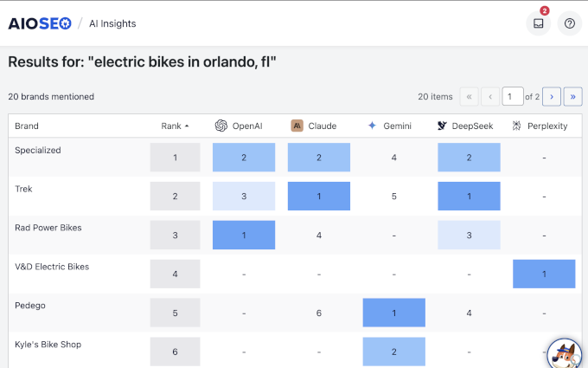
Task: Click the Perplexity column icon
Action: [x=516, y=126]
